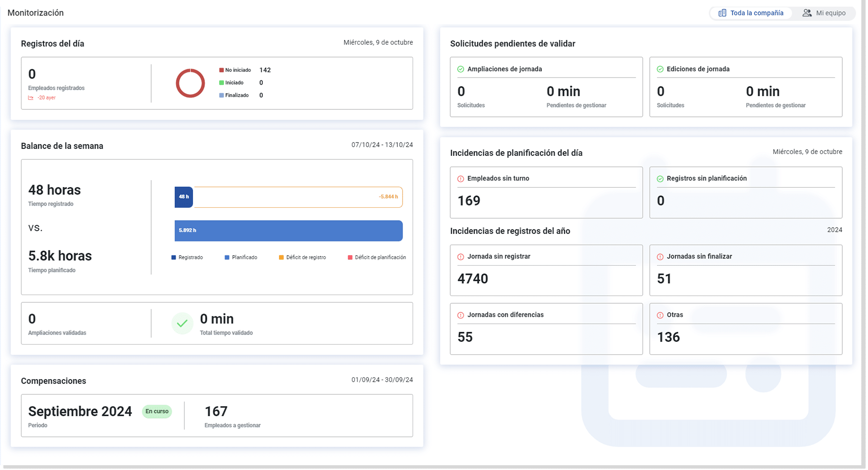Click the green check circle beside Total tiempo validado

coord(182,324)
